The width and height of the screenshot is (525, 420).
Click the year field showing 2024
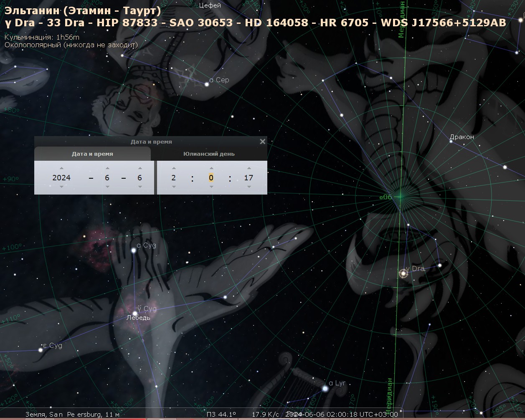(x=61, y=177)
